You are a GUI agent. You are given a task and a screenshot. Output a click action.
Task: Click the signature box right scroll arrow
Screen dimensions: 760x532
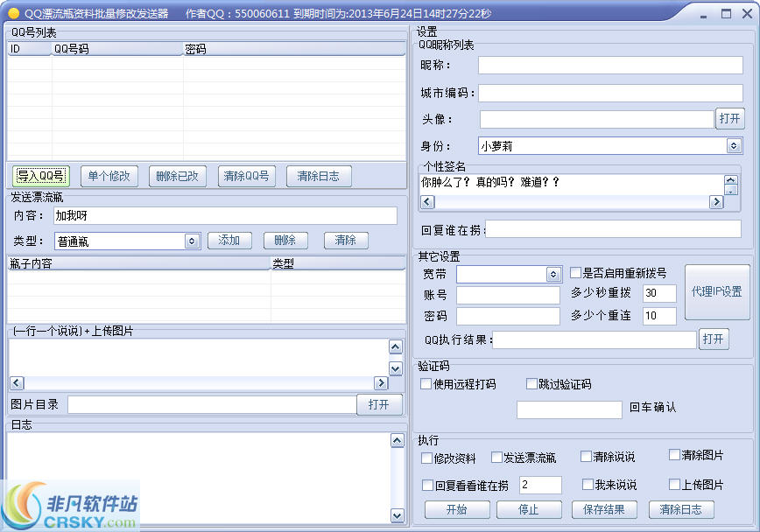pos(716,202)
